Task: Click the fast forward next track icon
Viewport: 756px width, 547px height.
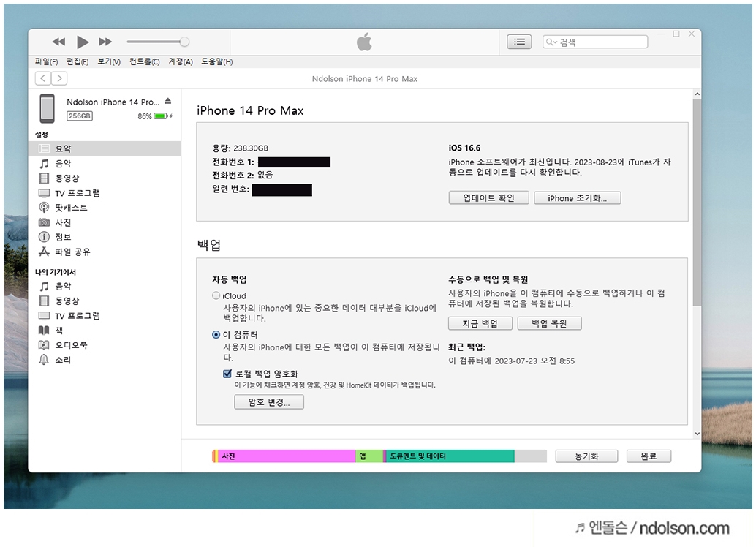Action: (105, 42)
